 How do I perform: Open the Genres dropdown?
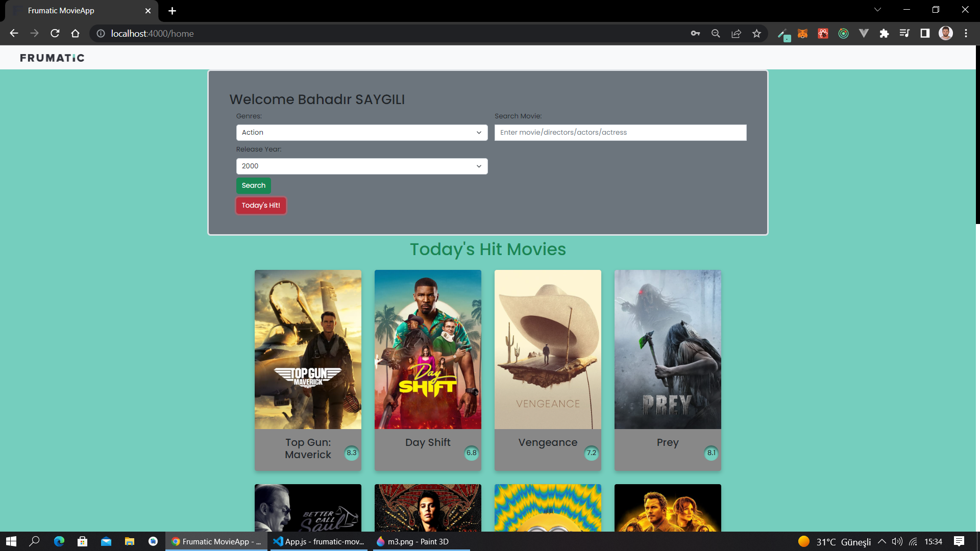coord(361,133)
